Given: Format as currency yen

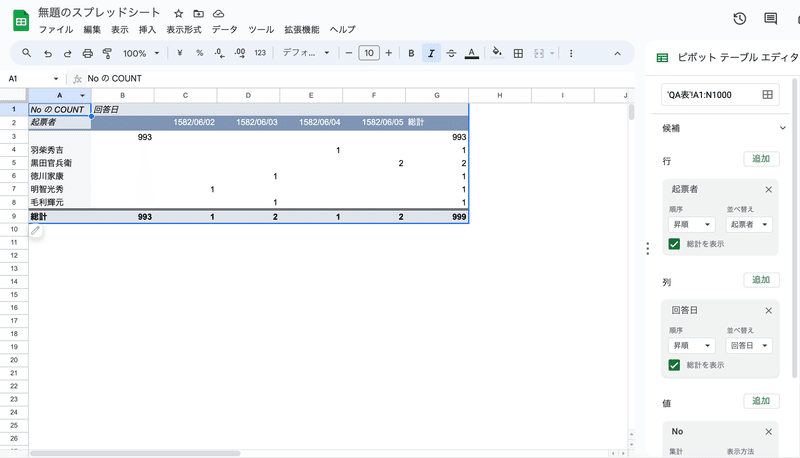Looking at the screenshot, I should pyautogui.click(x=180, y=53).
